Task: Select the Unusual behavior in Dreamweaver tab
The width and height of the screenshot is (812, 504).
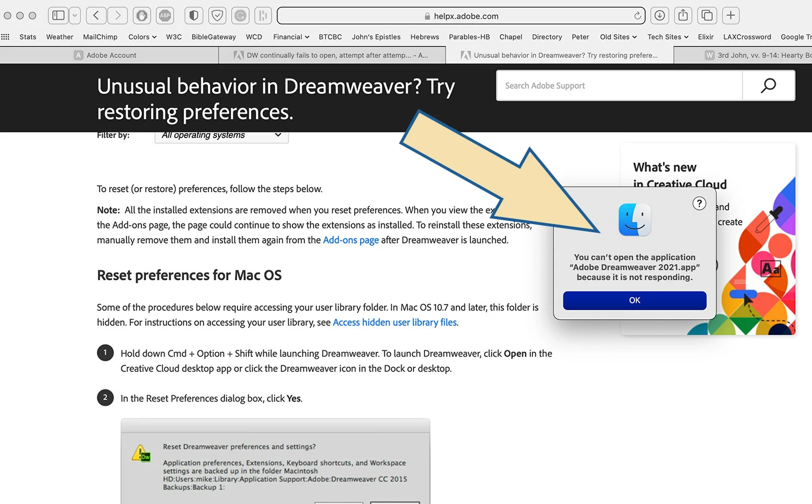Action: (560, 55)
